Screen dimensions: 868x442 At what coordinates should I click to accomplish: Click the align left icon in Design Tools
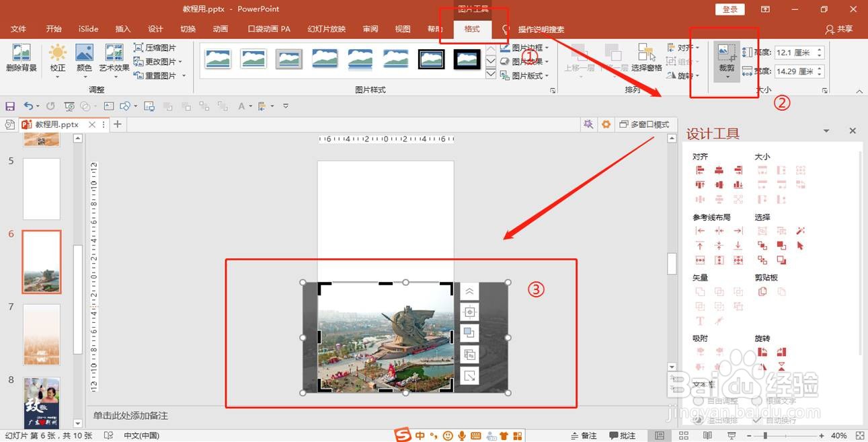pos(700,171)
